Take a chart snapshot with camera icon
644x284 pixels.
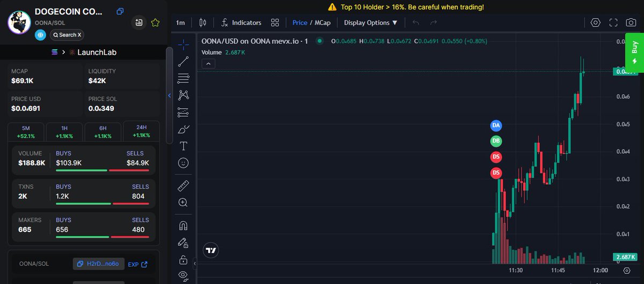[x=631, y=23]
